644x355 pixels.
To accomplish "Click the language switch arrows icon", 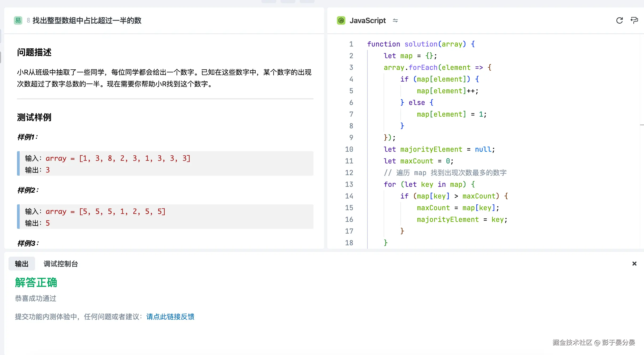I will pyautogui.click(x=395, y=20).
